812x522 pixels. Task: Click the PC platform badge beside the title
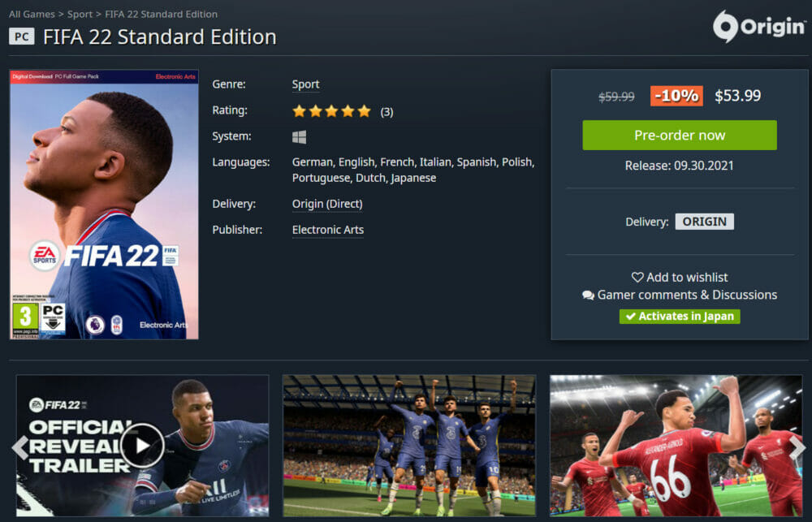coord(22,37)
